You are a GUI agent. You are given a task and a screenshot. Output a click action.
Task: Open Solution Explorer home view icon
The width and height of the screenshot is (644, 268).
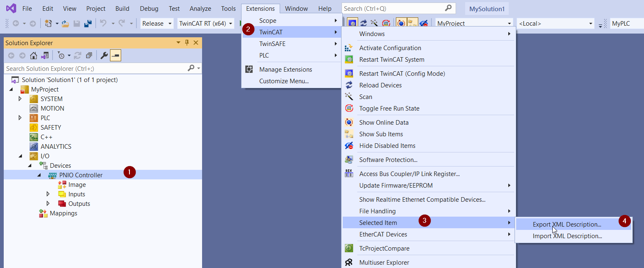34,55
